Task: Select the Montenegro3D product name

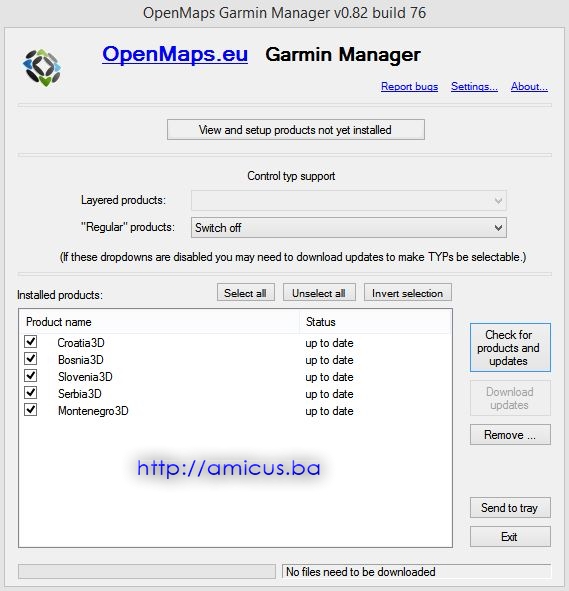Action: click(93, 410)
